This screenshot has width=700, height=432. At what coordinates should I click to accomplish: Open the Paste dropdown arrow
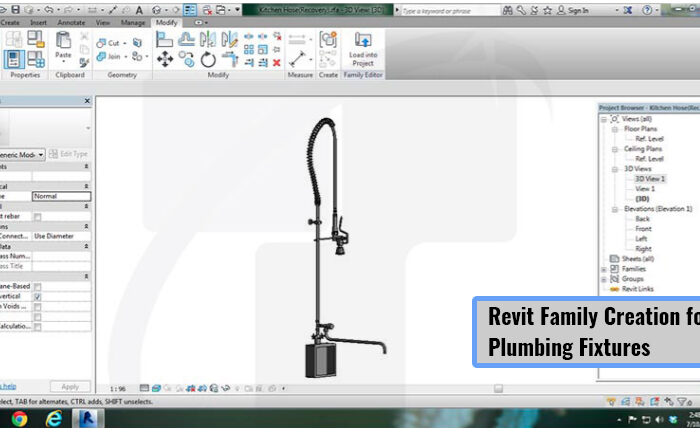tap(63, 62)
